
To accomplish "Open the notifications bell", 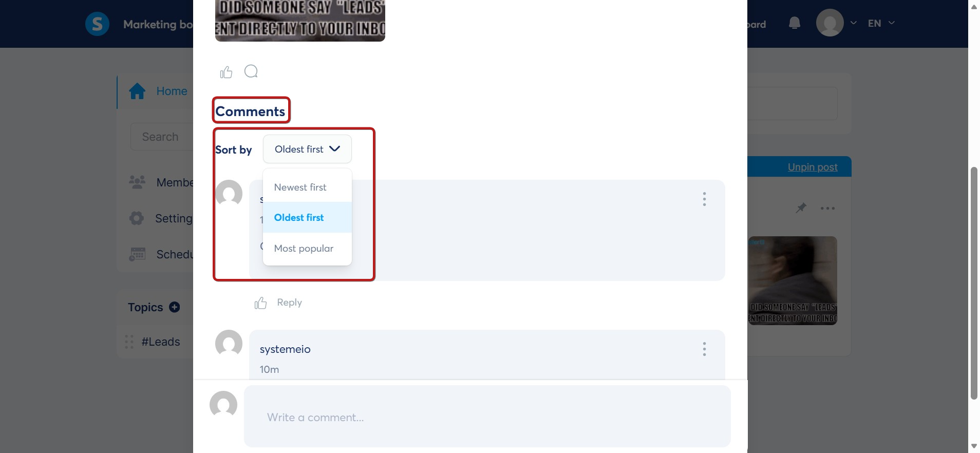I will coord(794,23).
